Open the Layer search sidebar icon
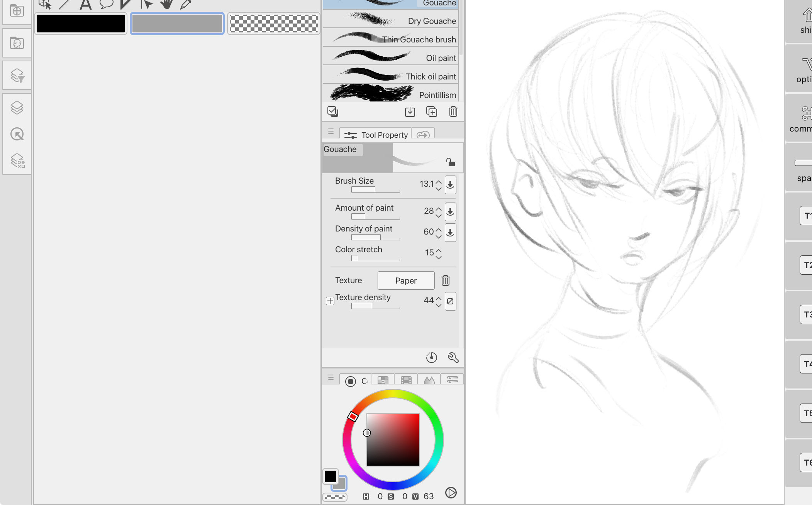812x505 pixels. [17, 75]
